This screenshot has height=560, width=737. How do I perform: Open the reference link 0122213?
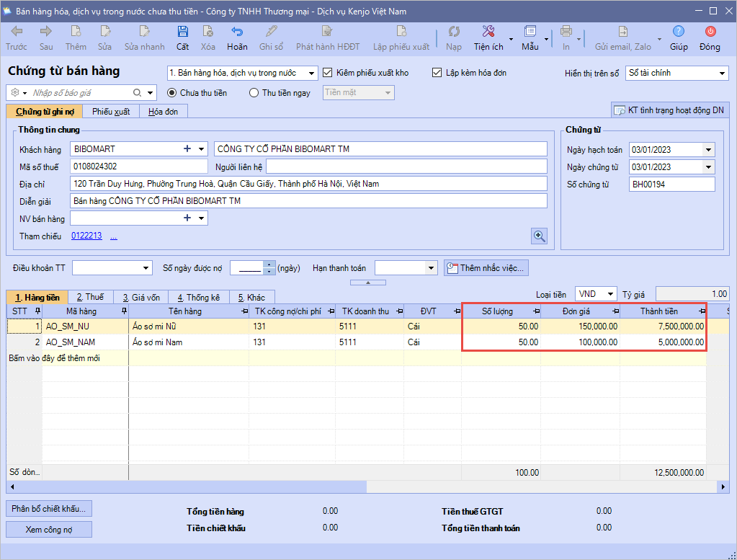pyautogui.click(x=86, y=236)
